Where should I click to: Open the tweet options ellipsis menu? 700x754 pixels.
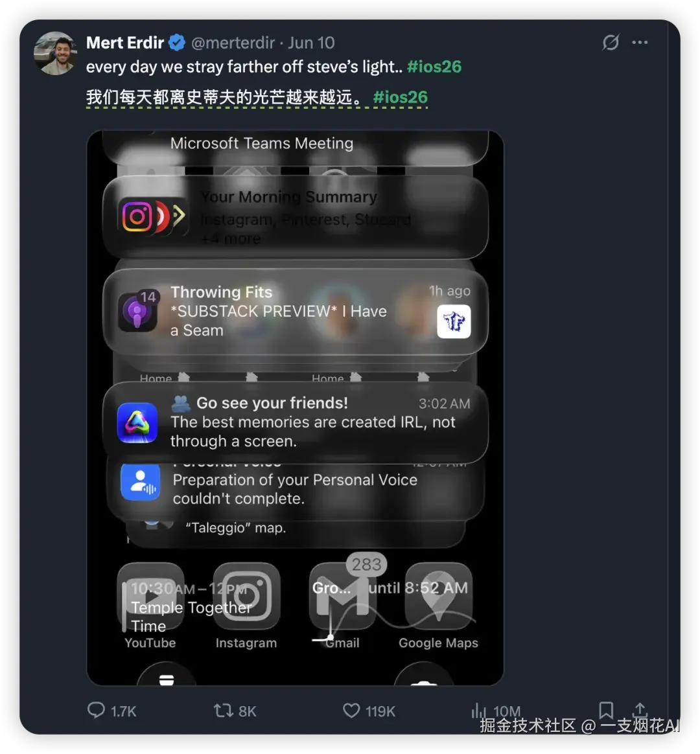tap(640, 42)
